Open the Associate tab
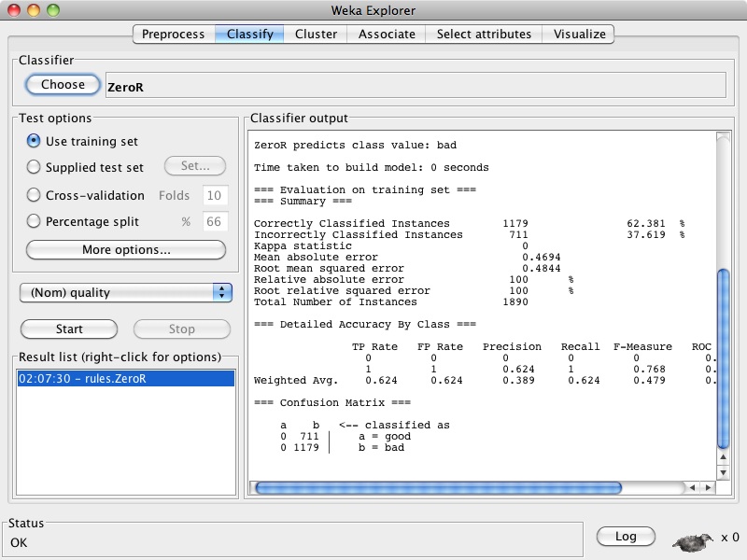Viewport: 747px width, 560px height. tap(387, 35)
